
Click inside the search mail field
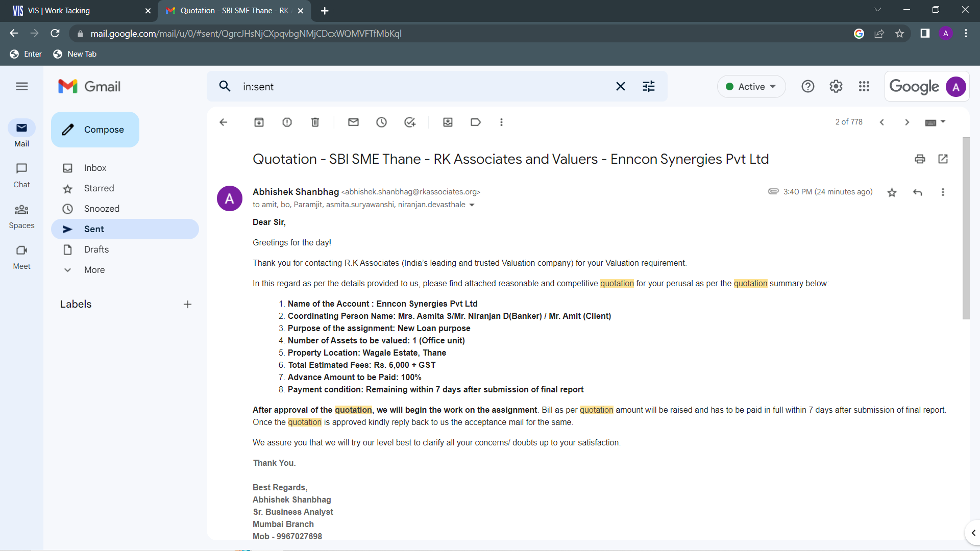[x=424, y=87]
